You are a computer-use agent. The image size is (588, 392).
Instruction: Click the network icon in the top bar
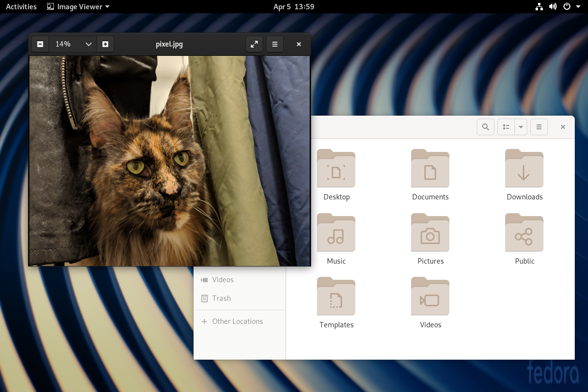click(x=539, y=6)
